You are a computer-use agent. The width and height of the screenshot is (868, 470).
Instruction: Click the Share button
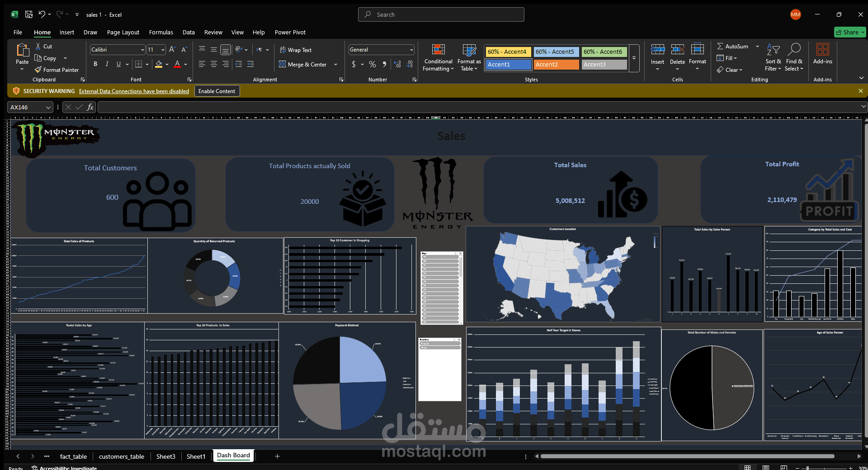[849, 32]
